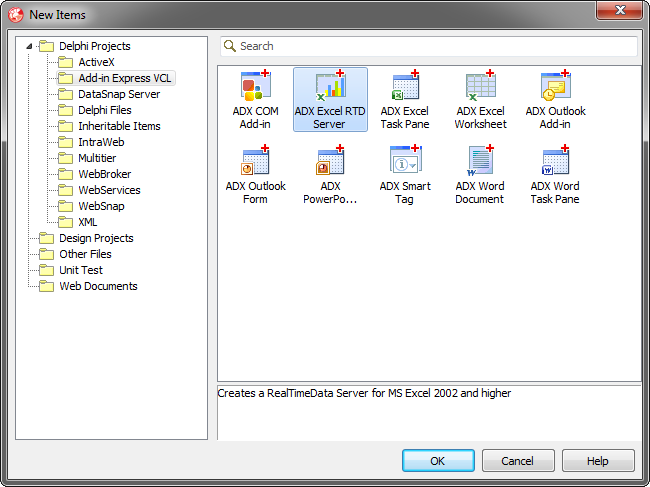Screen dimensions: 650x487
Task: Open the DataSnap Server category
Action: click(x=119, y=94)
